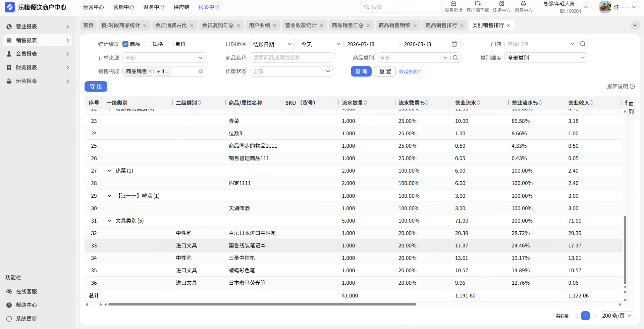Collapse the 文具类别 (5) category row
The height and width of the screenshot is (329, 644).
[x=109, y=221]
